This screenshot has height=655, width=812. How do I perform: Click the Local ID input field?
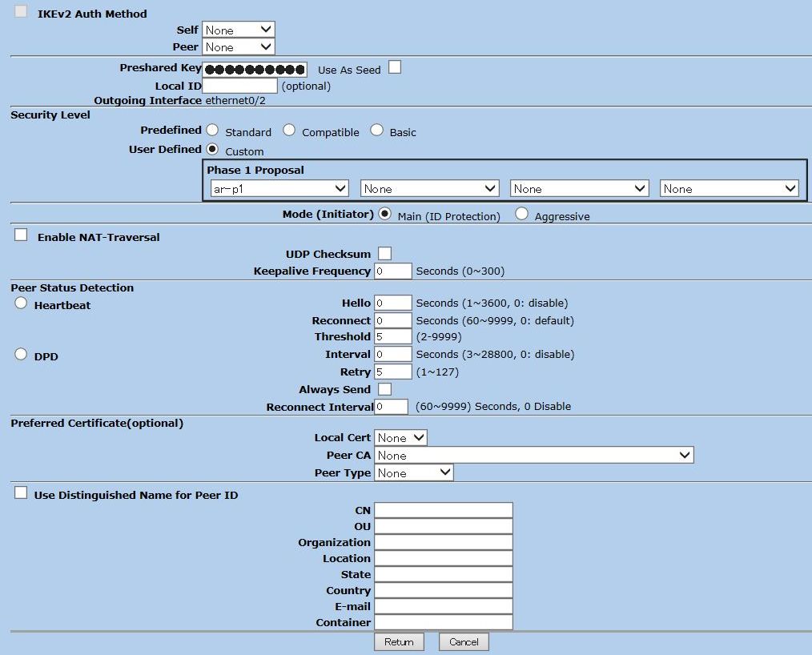[240, 86]
